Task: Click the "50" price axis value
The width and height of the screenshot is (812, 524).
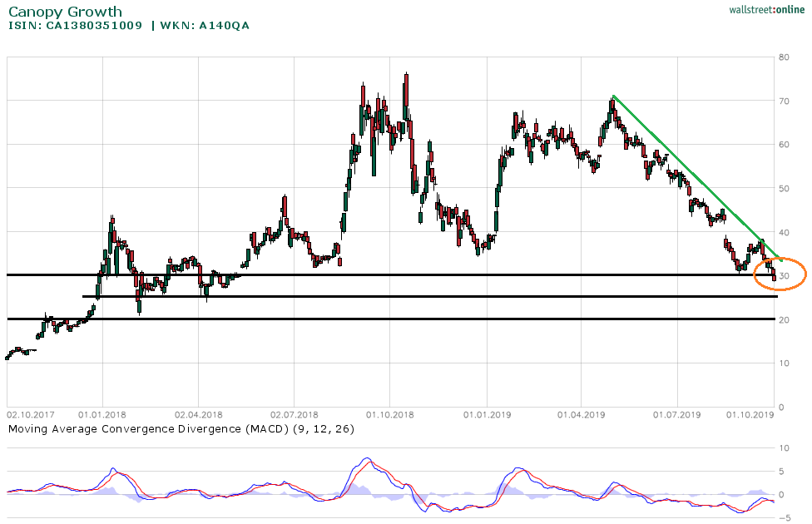Action: coord(784,189)
